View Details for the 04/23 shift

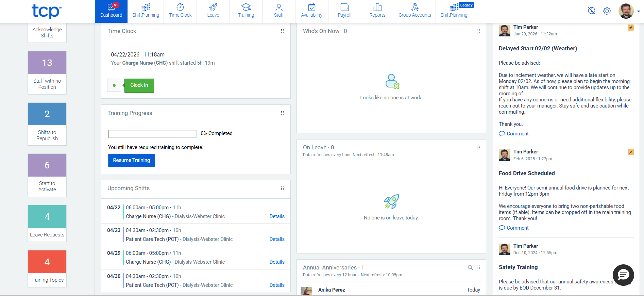click(x=277, y=239)
